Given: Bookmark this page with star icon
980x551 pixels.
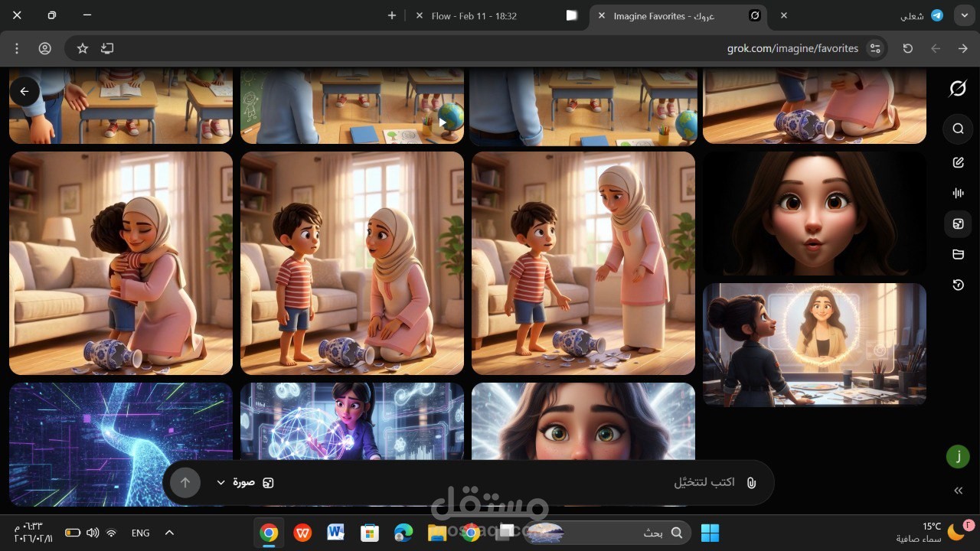Looking at the screenshot, I should 83,48.
